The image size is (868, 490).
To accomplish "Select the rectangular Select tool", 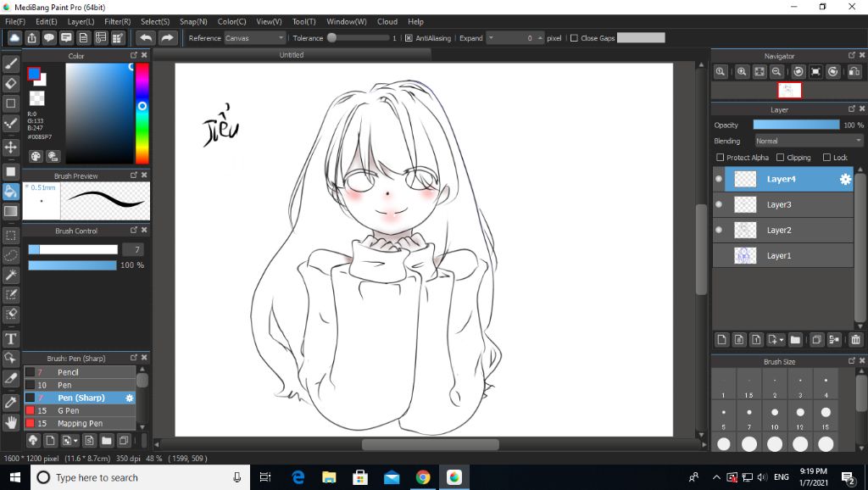I will click(10, 236).
